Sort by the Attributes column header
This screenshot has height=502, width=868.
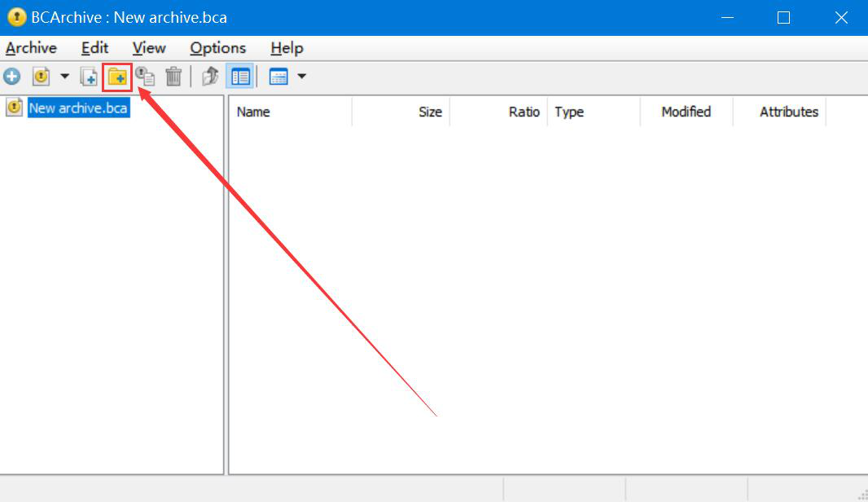tap(779, 112)
